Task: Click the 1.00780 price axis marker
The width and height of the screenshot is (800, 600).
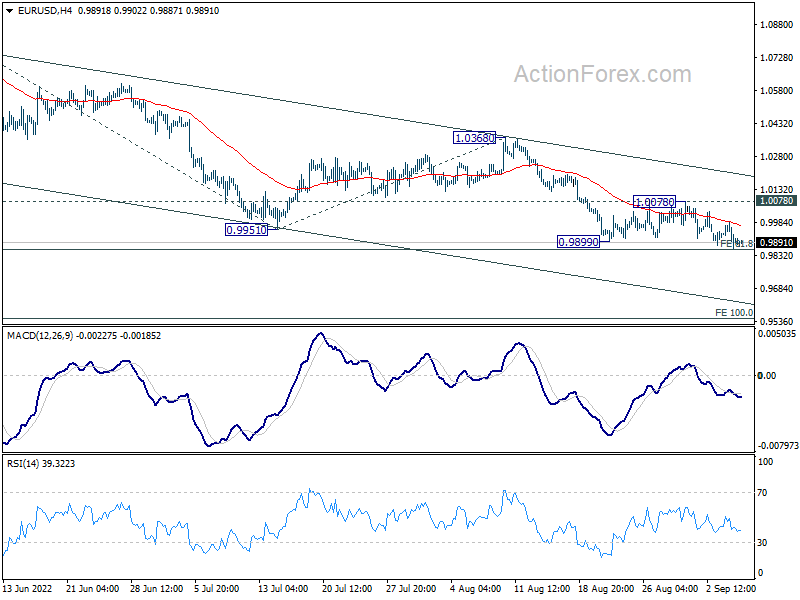Action: pyautogui.click(x=777, y=201)
